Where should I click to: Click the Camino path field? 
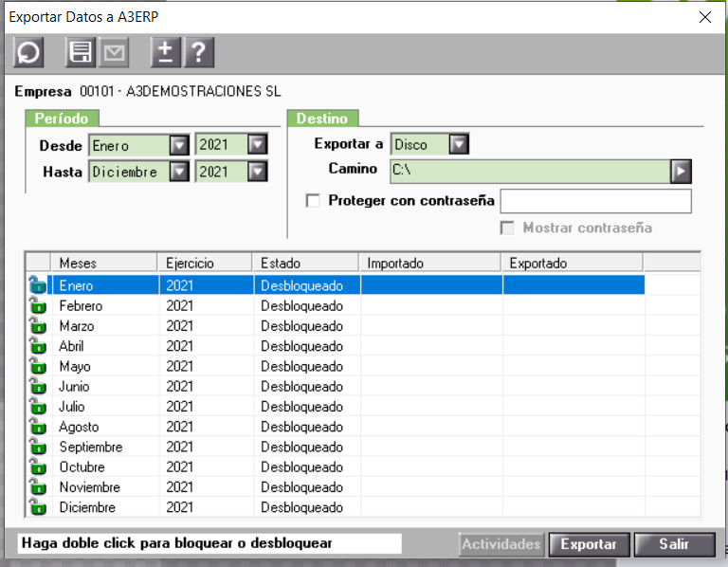[530, 171]
